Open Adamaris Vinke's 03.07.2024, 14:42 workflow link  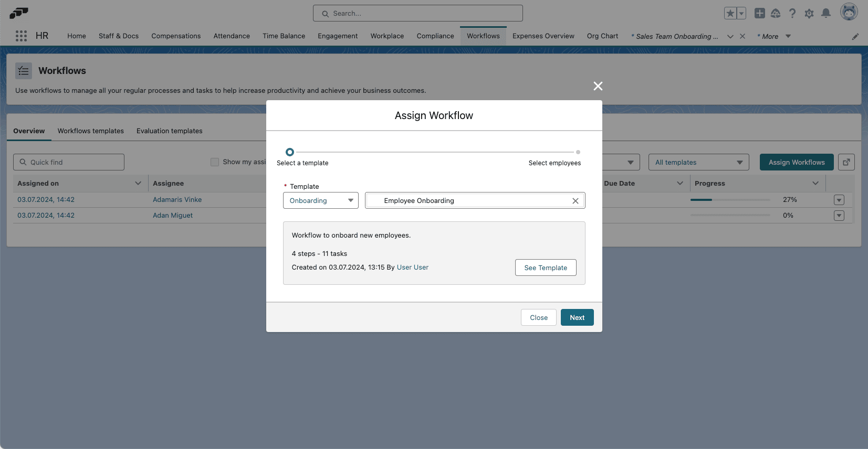pyautogui.click(x=46, y=200)
